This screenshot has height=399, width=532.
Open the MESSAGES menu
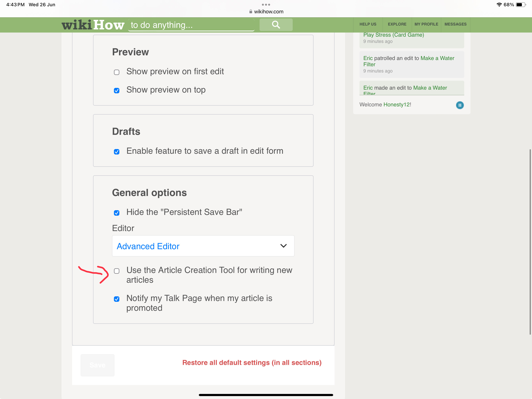pyautogui.click(x=455, y=24)
